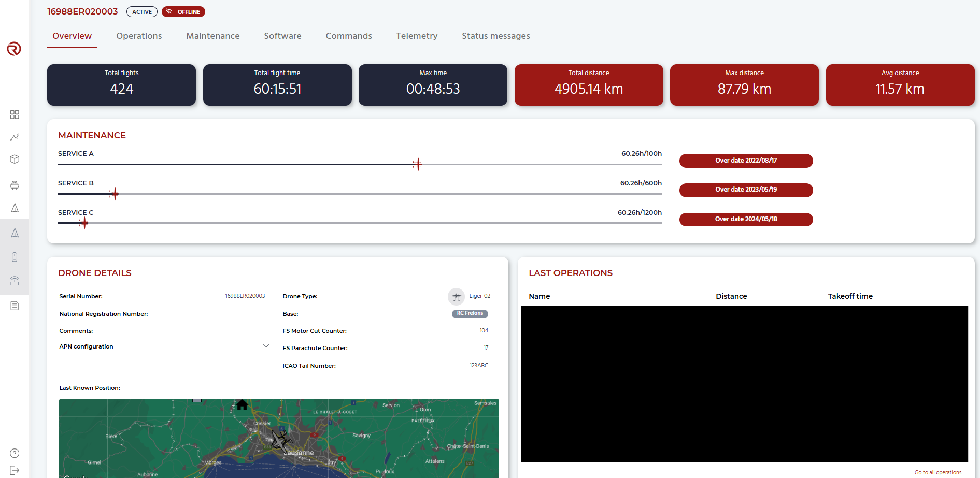Go to the Commands tab
The image size is (980, 478).
(349, 36)
